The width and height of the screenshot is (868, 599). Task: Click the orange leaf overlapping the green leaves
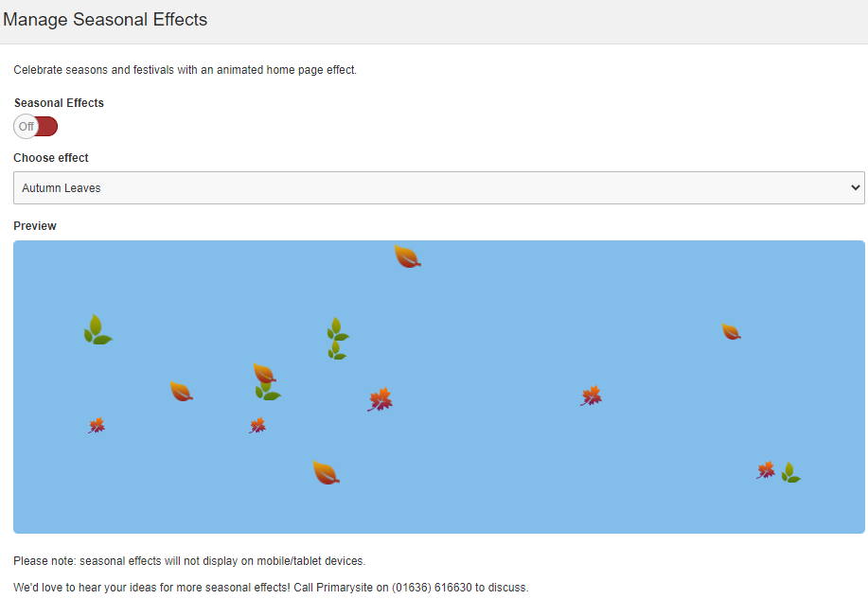coord(264,373)
